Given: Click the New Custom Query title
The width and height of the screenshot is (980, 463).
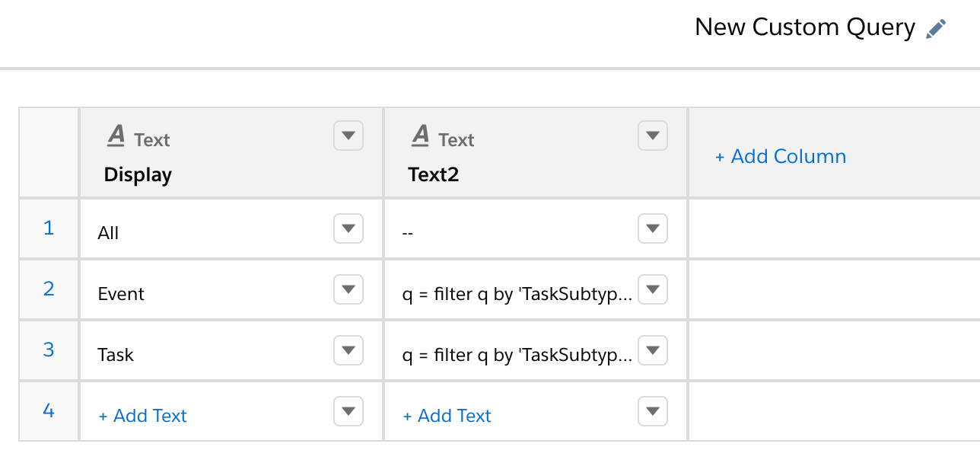Looking at the screenshot, I should [x=804, y=27].
